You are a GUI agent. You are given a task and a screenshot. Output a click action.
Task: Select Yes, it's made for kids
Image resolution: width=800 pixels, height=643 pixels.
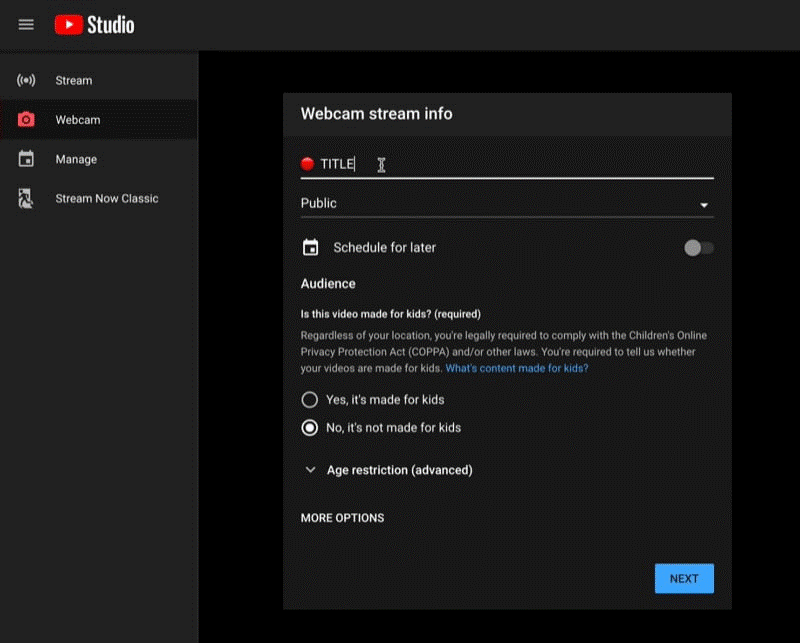click(310, 399)
